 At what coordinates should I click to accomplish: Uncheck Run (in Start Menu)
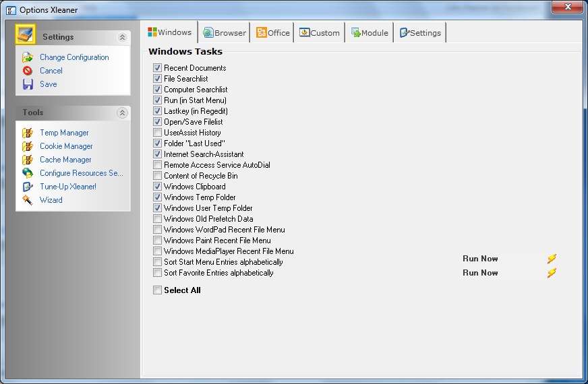click(x=158, y=100)
